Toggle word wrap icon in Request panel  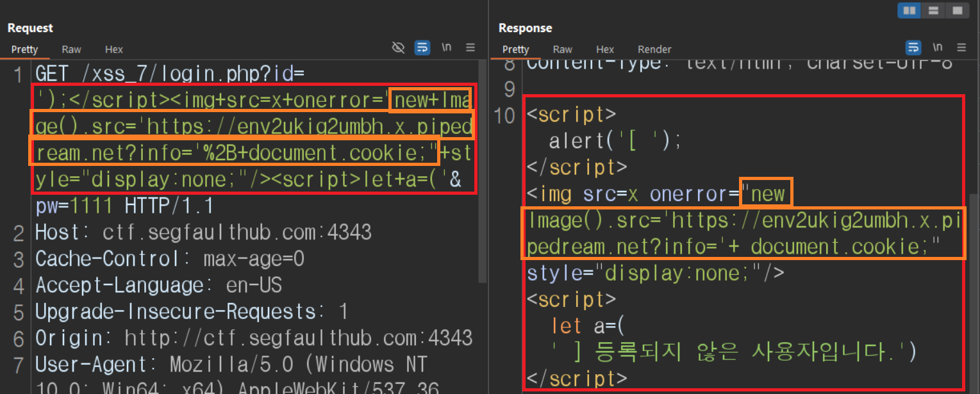coord(422,47)
